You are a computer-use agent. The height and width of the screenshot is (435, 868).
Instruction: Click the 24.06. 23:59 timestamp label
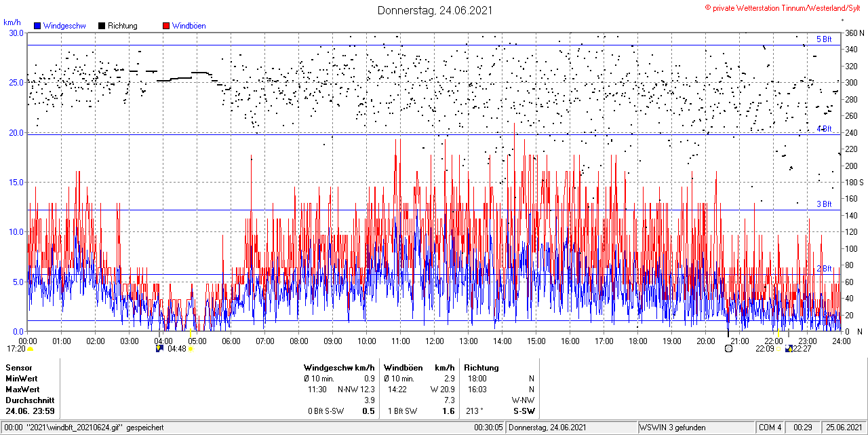[31, 411]
